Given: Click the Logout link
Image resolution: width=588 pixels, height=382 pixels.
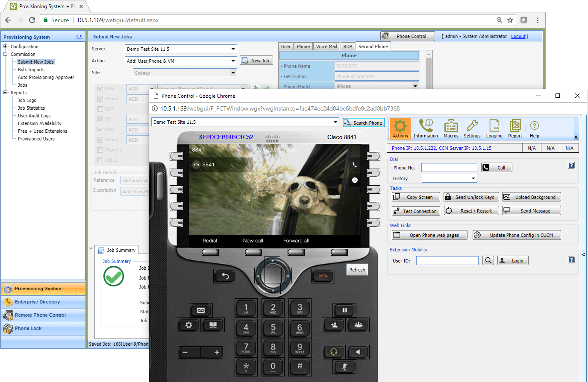Looking at the screenshot, I should tap(518, 36).
